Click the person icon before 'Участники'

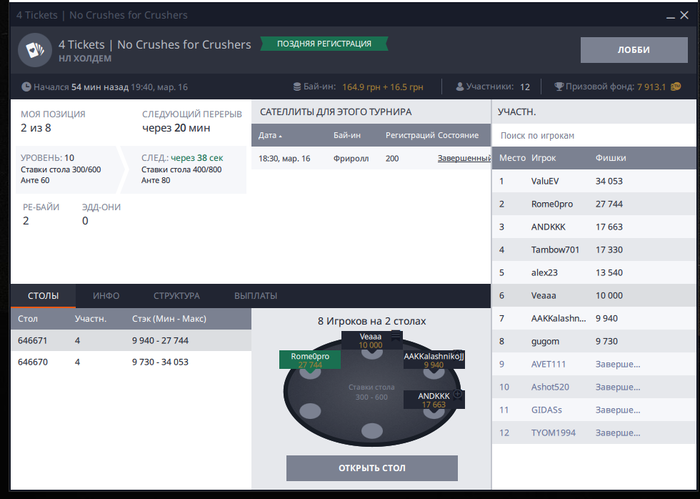point(460,87)
